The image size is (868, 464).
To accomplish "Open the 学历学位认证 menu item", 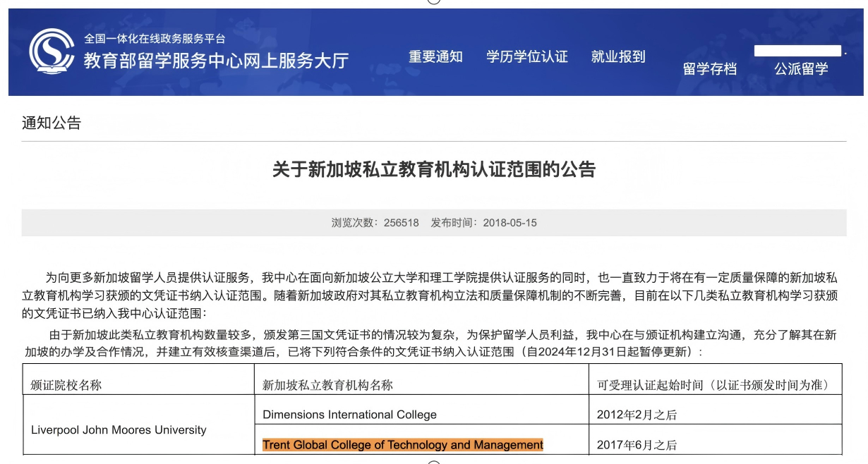I will (527, 57).
